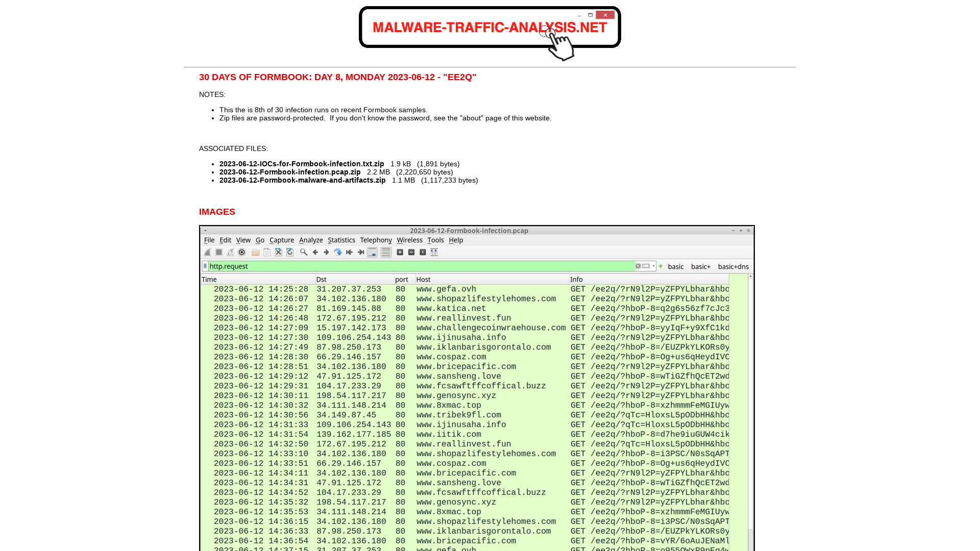Click the 14:29:31 www.fcsawftffcoffical.buzz row

(x=465, y=386)
